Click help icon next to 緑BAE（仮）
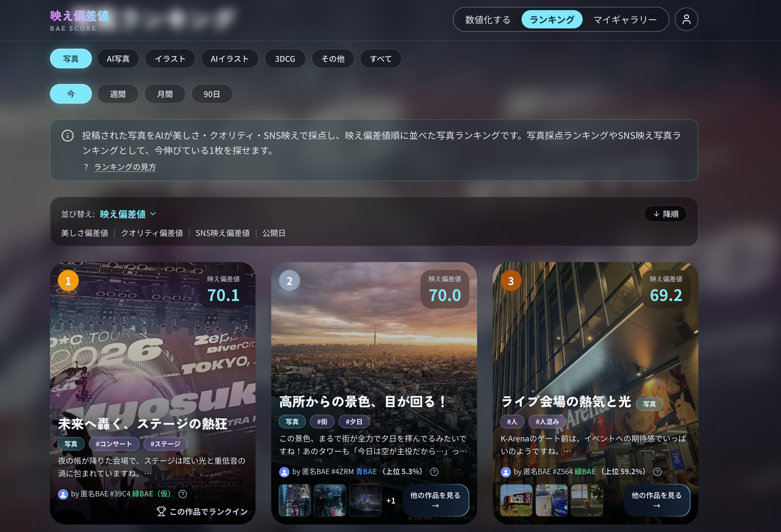 click(182, 494)
